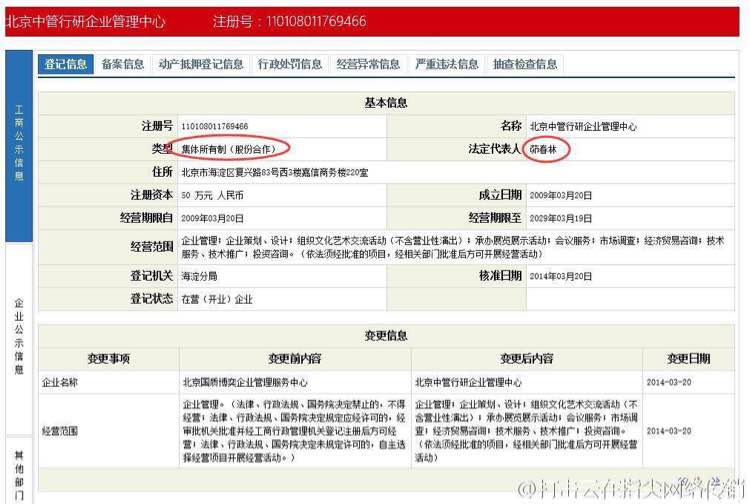Click 注册号 in the red header
This screenshot has height=504, width=750.
pos(290,22)
